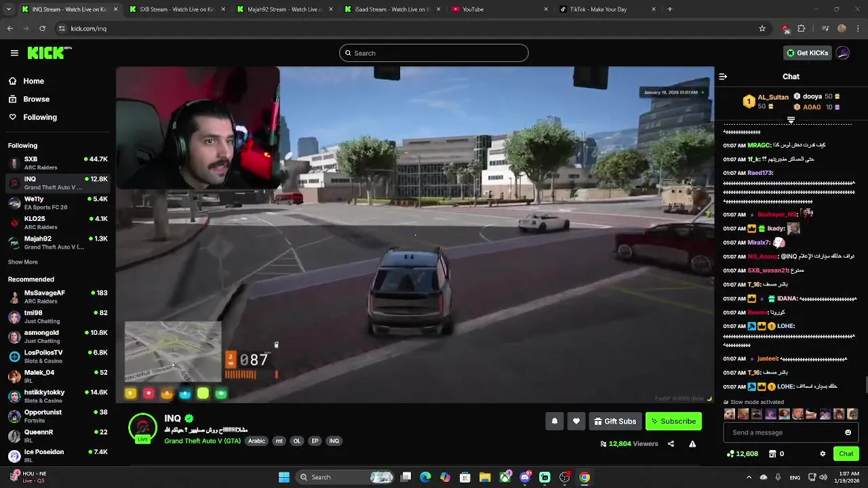Toggle follow heart button for INQ
This screenshot has height=488, width=868.
point(576,421)
